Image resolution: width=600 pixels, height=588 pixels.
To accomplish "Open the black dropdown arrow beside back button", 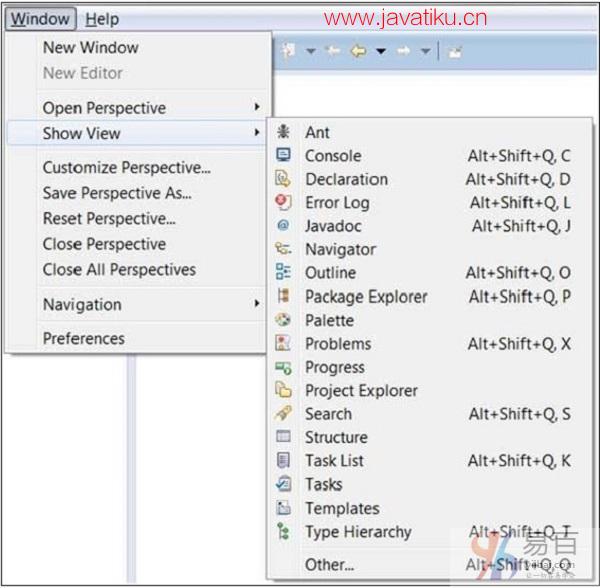I will [381, 51].
